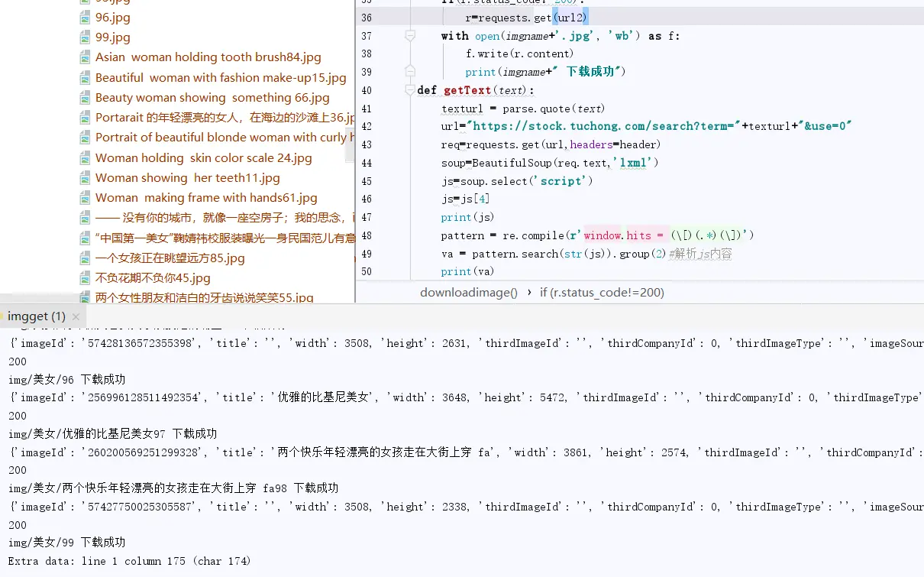The height and width of the screenshot is (577, 924).
Task: Close the imgget (1) run tab
Action: click(76, 316)
